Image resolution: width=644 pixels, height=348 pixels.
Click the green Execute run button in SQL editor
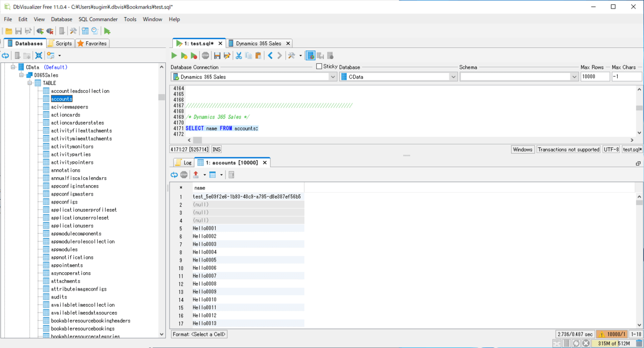click(x=174, y=56)
